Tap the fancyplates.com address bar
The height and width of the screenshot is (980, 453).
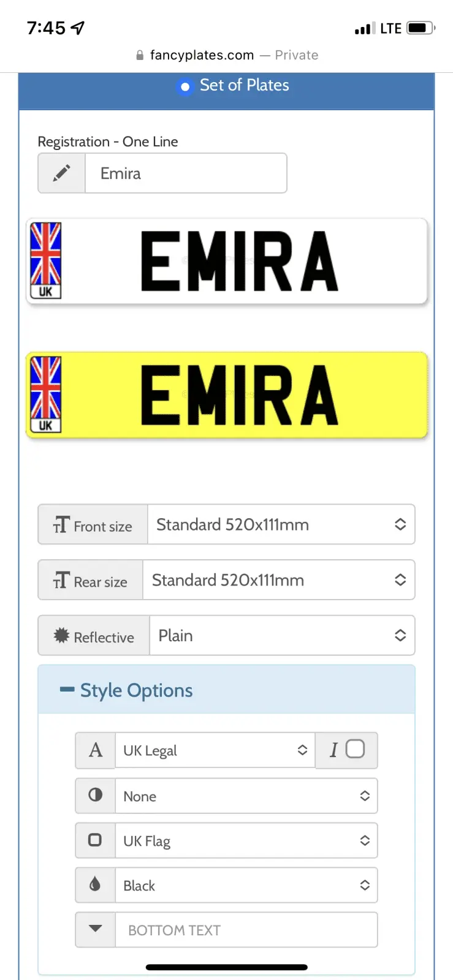(x=227, y=55)
